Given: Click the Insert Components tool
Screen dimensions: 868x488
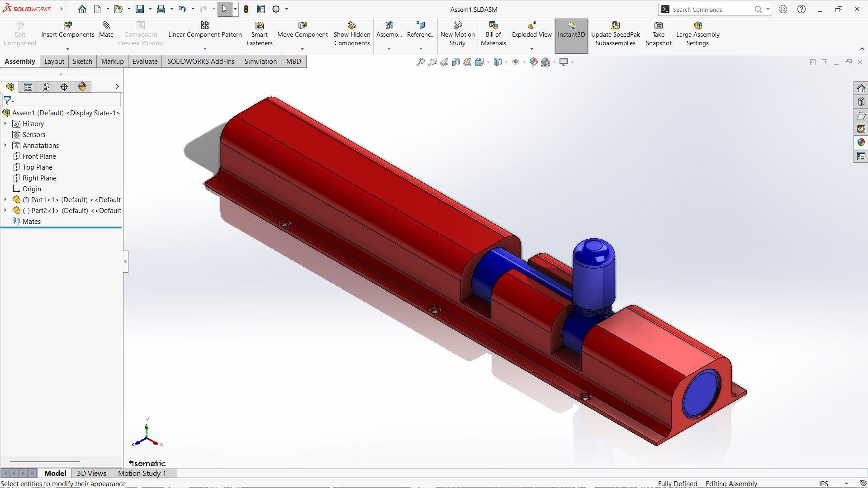Looking at the screenshot, I should (x=67, y=30).
